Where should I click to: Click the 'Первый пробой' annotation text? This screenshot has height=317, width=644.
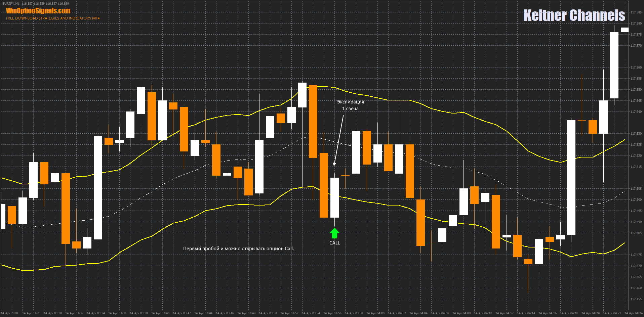coord(238,248)
